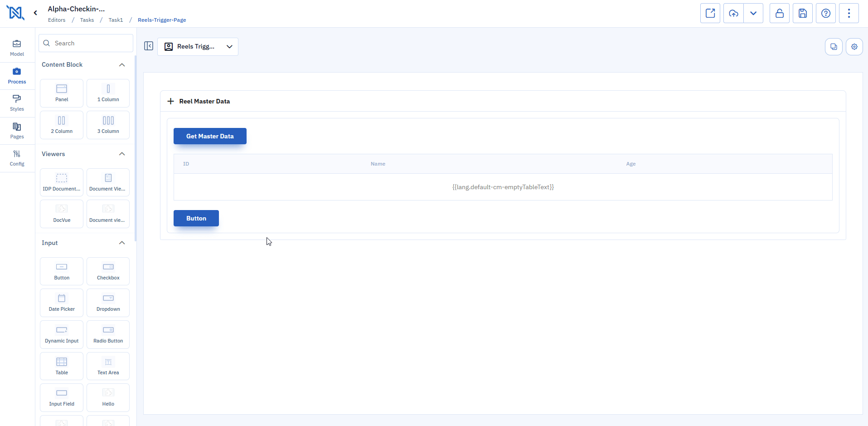Click the Editors breadcrumb link
This screenshot has width=868, height=426.
[57, 20]
